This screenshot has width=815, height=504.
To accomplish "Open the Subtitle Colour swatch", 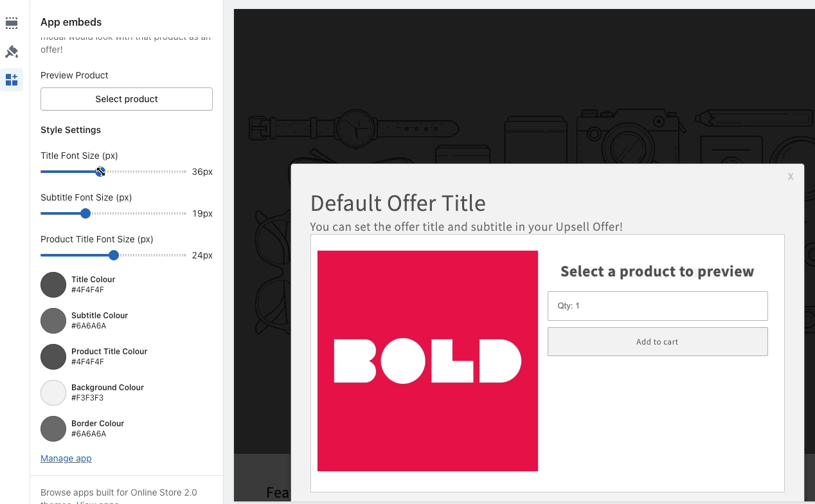I will [x=53, y=320].
